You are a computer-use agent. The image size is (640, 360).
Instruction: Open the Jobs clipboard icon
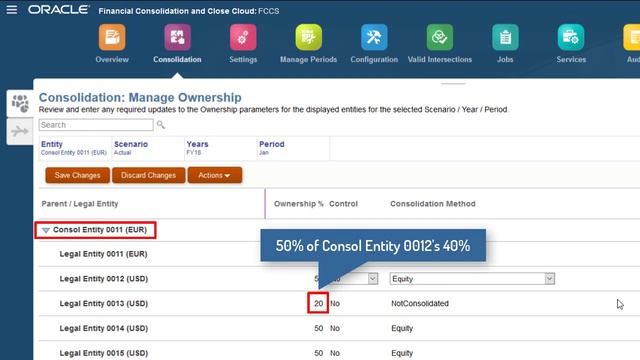(x=505, y=37)
